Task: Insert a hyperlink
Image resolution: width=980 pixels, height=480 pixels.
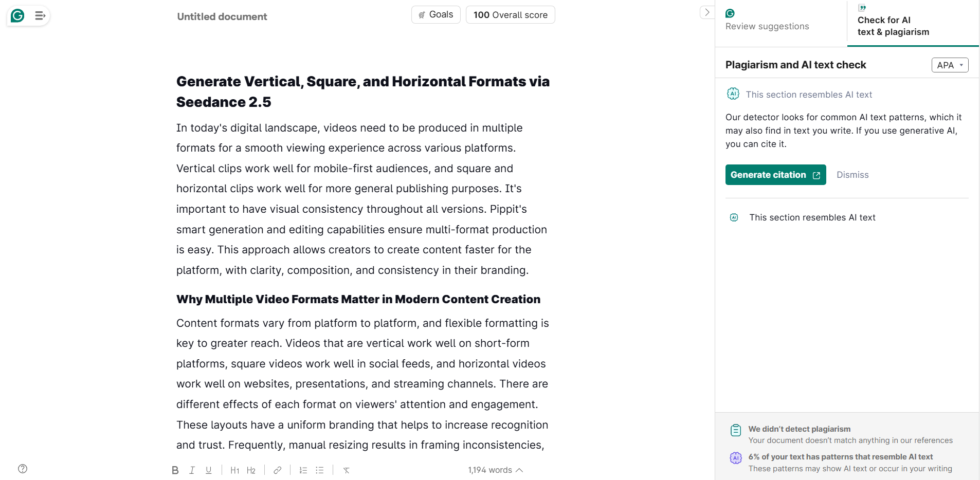Action: [x=278, y=470]
